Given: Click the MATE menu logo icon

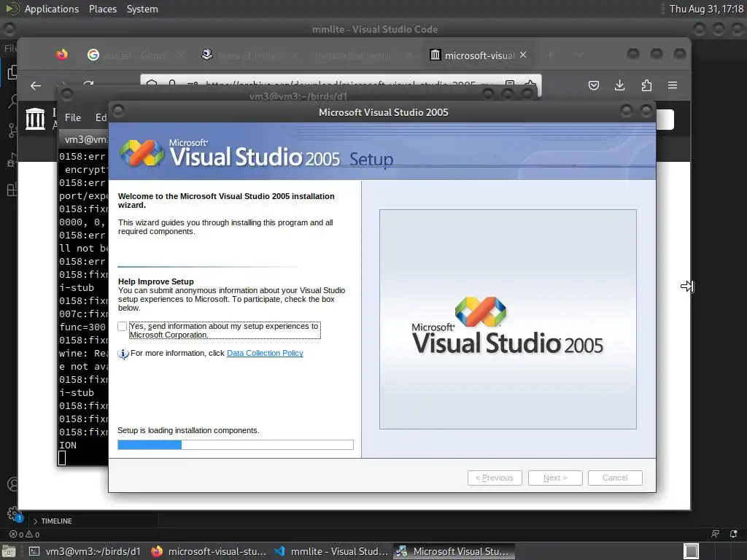Looking at the screenshot, I should tap(12, 9).
